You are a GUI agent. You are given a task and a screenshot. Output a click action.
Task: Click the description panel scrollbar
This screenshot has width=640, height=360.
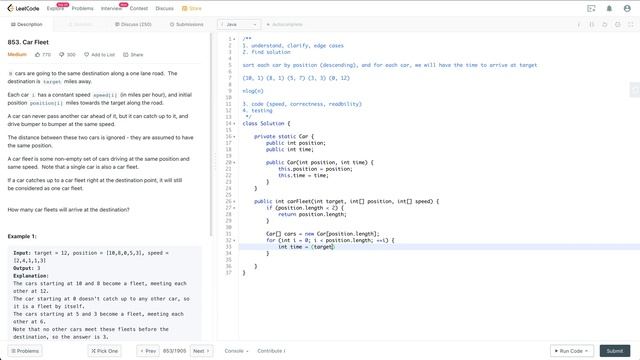tap(211, 135)
